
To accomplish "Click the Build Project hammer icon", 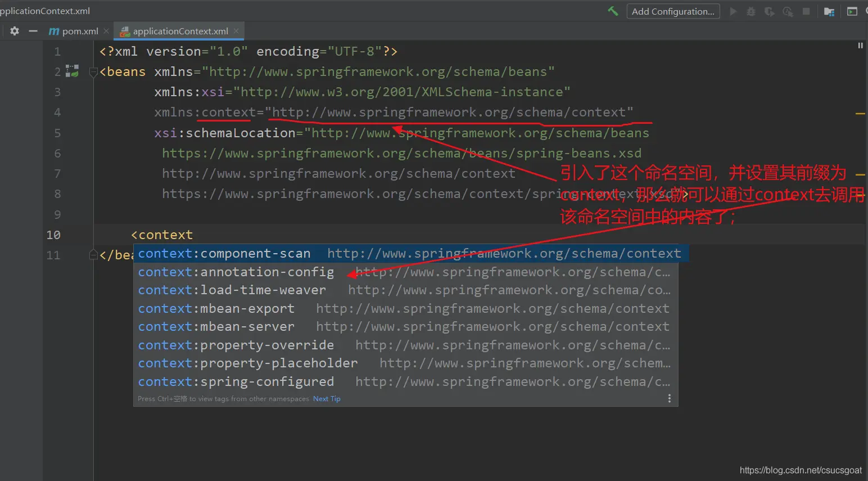I will tap(613, 11).
